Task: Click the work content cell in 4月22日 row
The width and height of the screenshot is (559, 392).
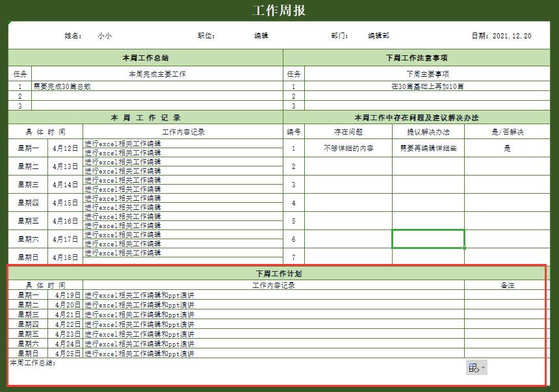Action: point(274,324)
